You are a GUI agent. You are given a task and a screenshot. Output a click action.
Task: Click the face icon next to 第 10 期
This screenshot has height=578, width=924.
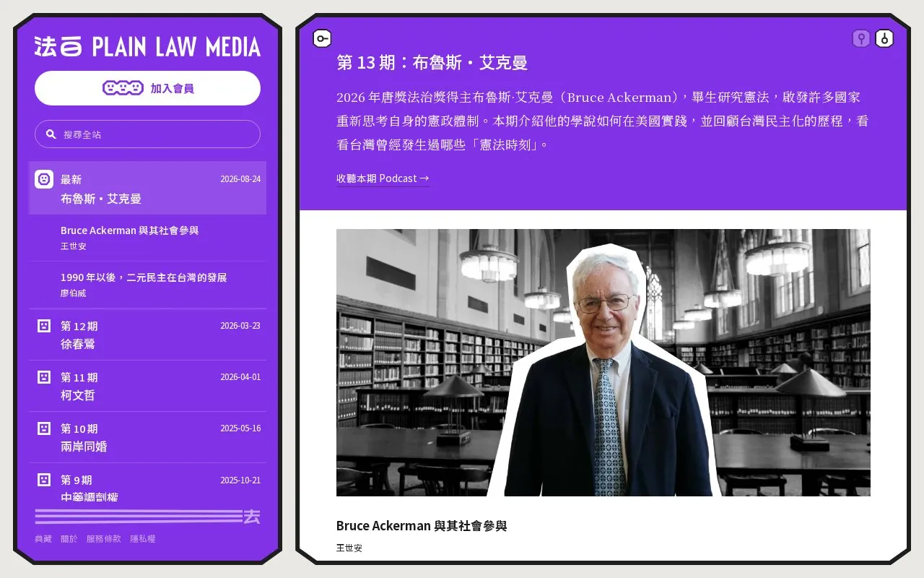tap(44, 428)
